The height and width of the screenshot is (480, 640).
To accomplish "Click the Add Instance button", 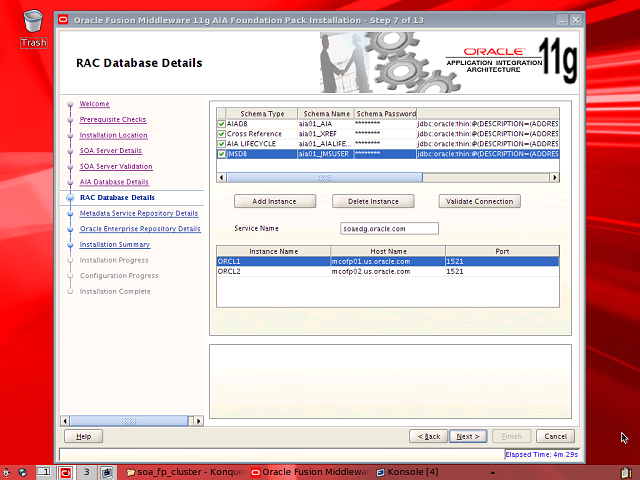I will coord(273,201).
